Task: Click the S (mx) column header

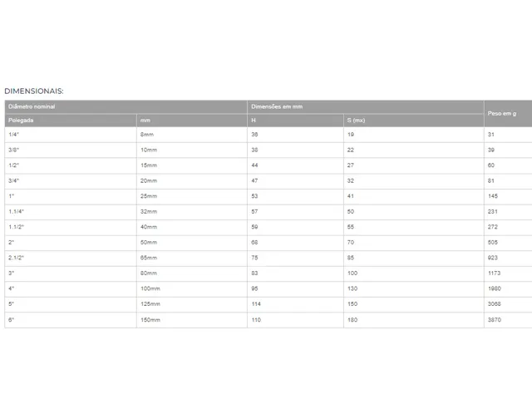Action: tap(414, 120)
